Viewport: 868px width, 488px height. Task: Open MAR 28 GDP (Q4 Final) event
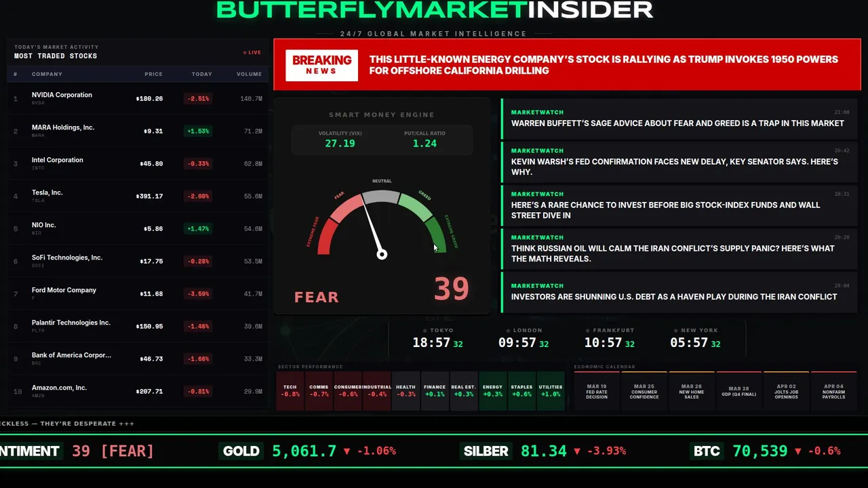coord(739,390)
